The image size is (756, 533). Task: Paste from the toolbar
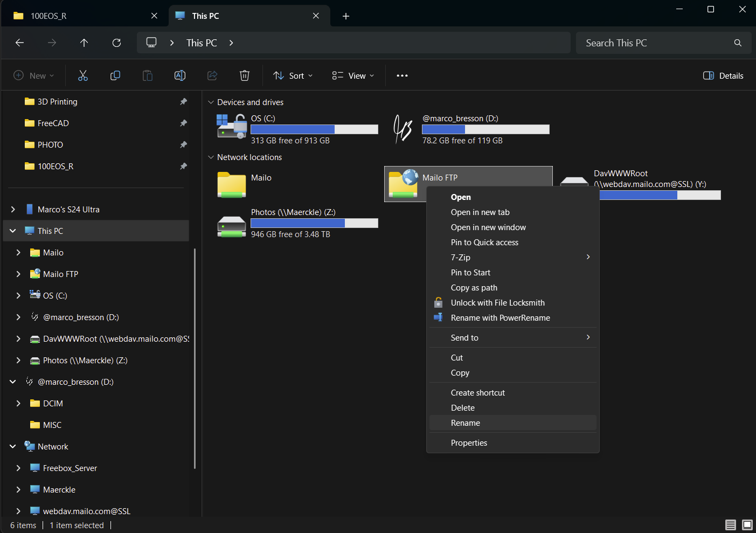(x=148, y=75)
